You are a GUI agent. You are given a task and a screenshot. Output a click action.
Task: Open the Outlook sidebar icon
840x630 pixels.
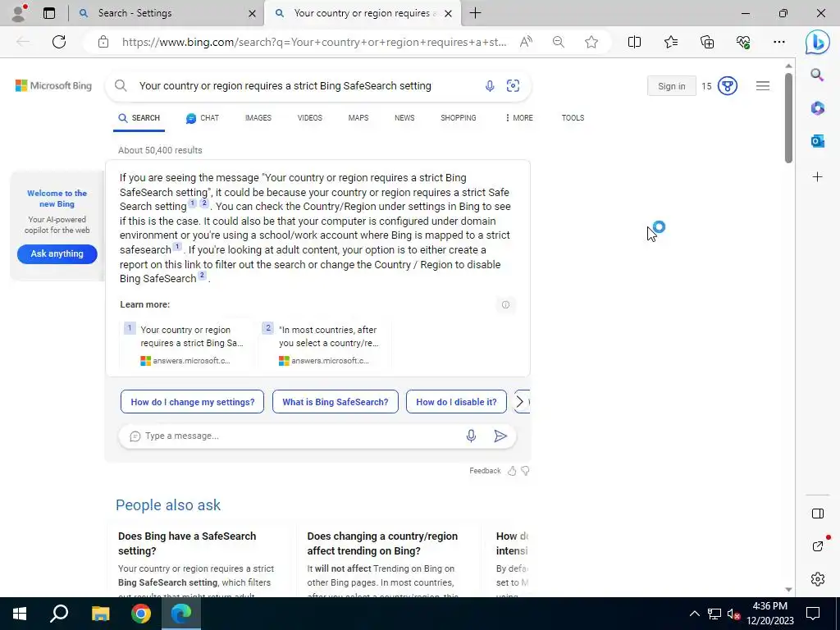tap(817, 141)
